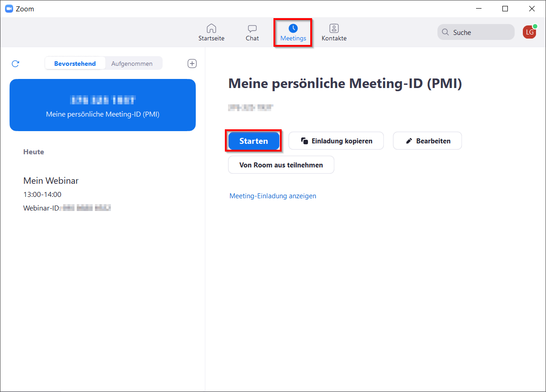
Task: Select the personal meeting ID card
Action: point(103,105)
